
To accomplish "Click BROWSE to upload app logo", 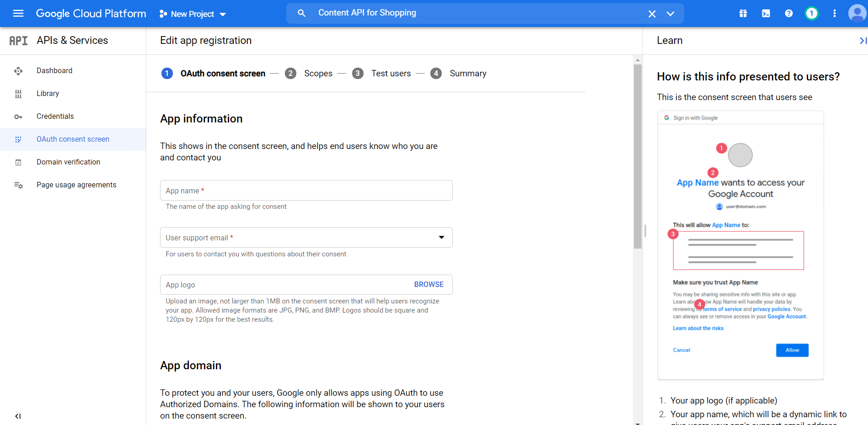I will (429, 285).
